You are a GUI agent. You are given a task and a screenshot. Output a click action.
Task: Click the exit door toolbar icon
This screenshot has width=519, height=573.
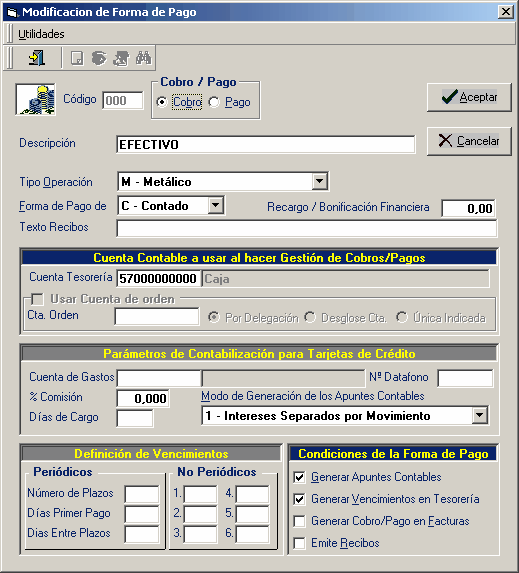tap(37, 58)
